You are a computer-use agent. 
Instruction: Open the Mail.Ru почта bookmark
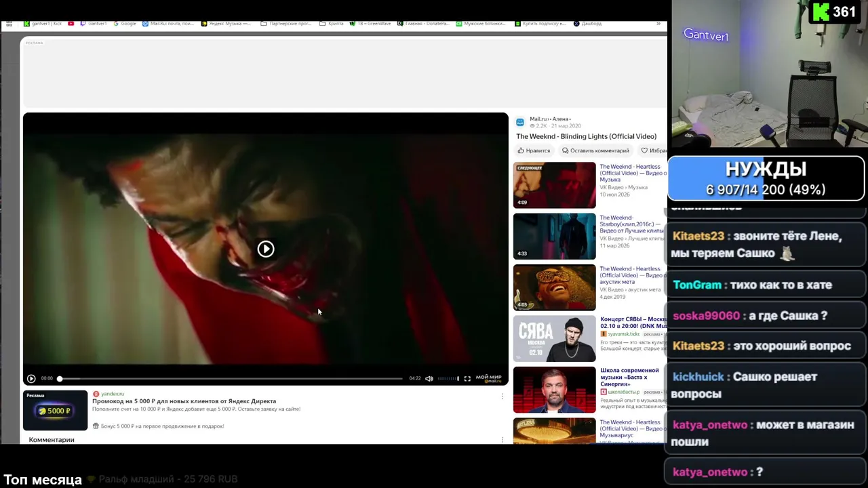point(169,24)
